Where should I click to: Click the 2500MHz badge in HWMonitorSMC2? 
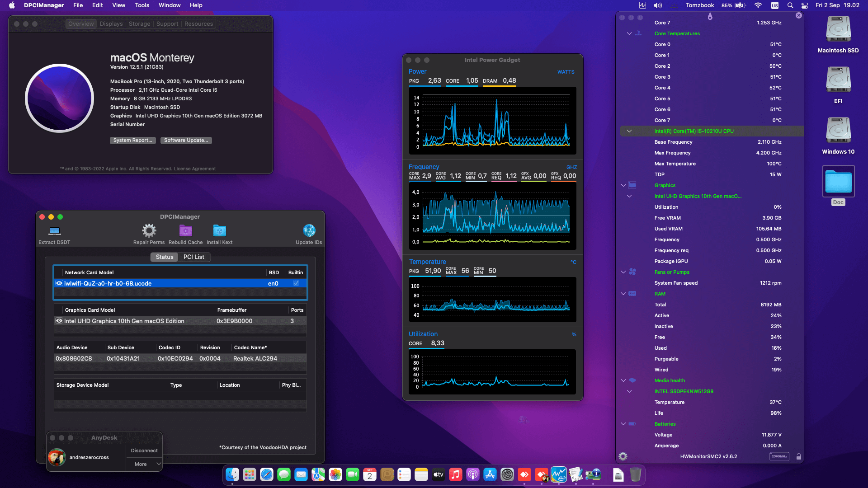779,456
